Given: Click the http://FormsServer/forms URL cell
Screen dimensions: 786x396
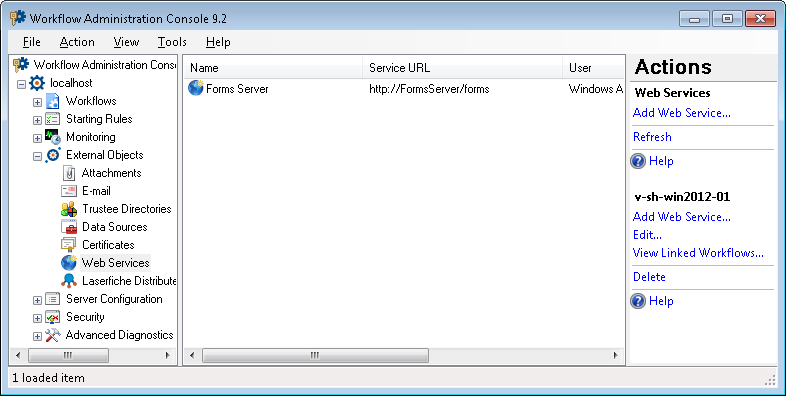Looking at the screenshot, I should click(x=429, y=89).
